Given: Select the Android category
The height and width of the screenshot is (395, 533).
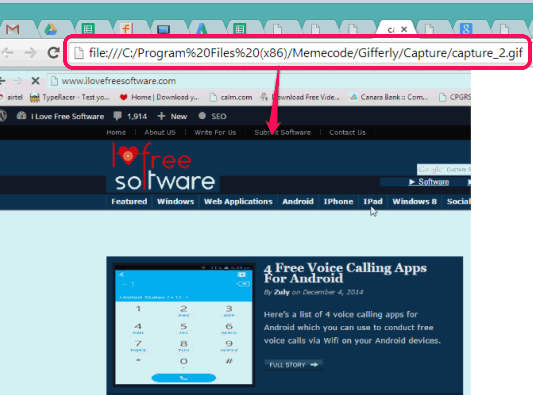Looking at the screenshot, I should tap(298, 202).
